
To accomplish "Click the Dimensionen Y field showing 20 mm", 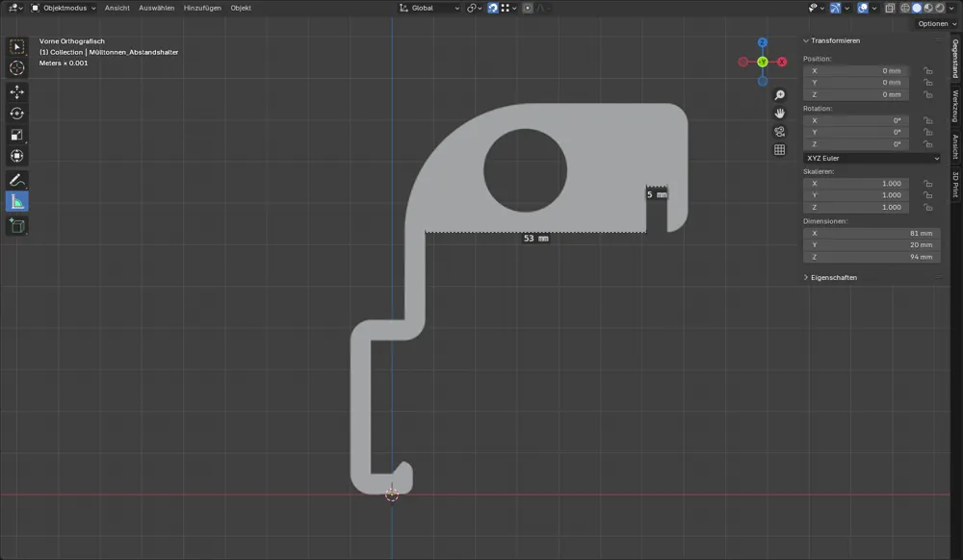I will click(872, 245).
